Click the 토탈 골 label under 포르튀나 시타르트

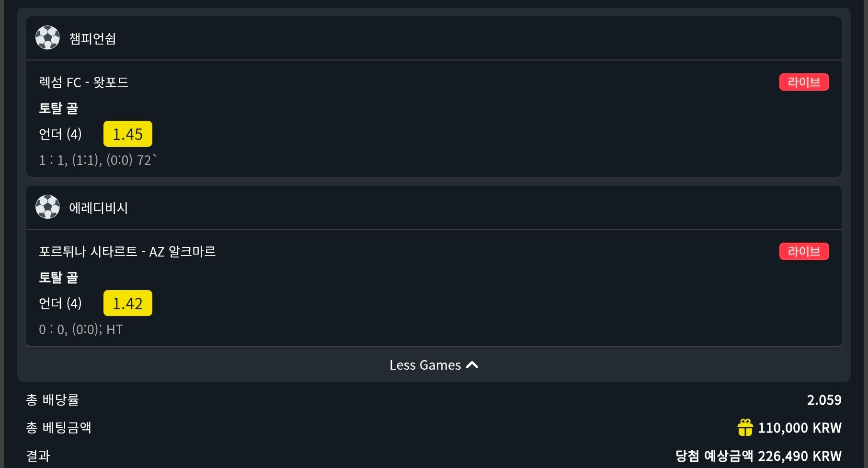(58, 278)
